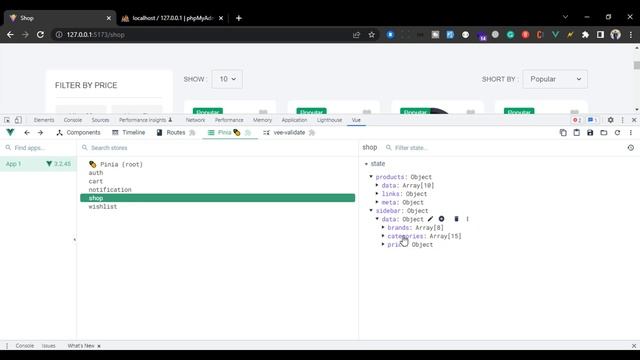Expand the brands Array[8]
The height and width of the screenshot is (360, 640).
(383, 227)
